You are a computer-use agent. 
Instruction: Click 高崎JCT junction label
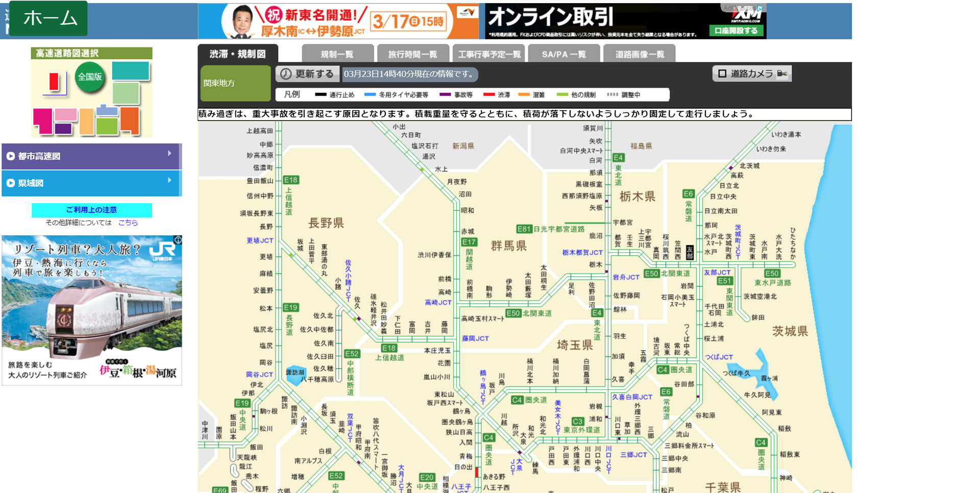point(438,303)
